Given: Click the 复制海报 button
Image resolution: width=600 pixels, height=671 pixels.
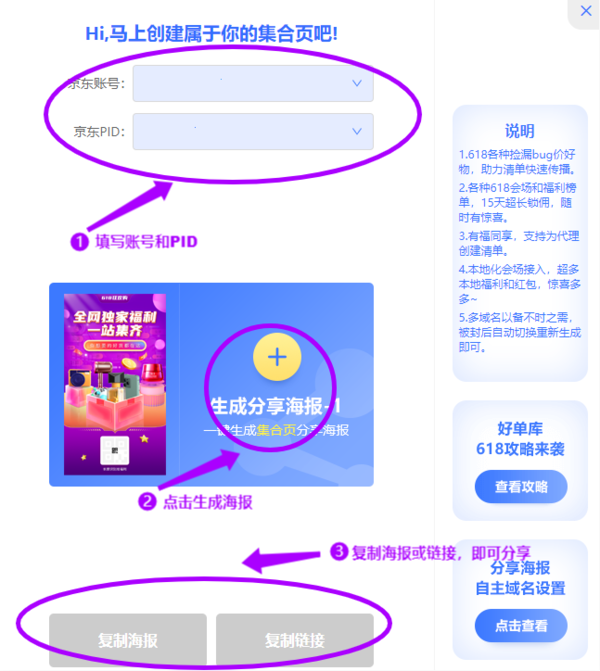Looking at the screenshot, I should [128, 640].
